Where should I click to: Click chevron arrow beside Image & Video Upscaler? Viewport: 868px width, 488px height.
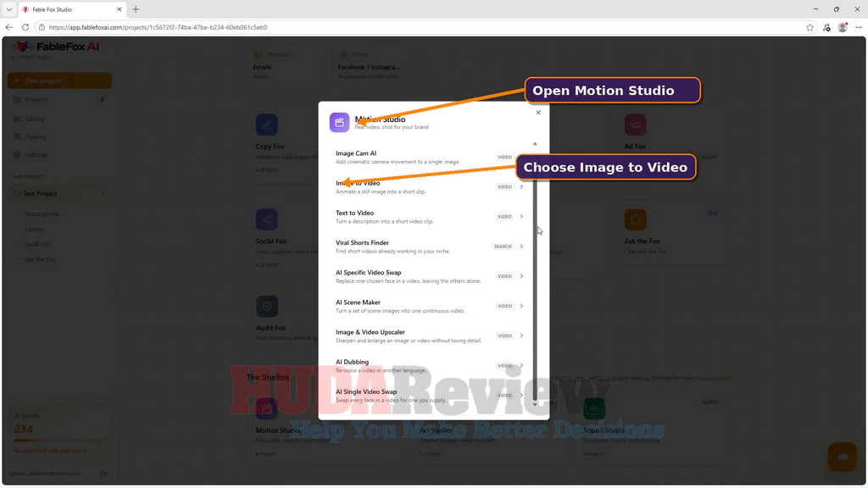[521, 335]
